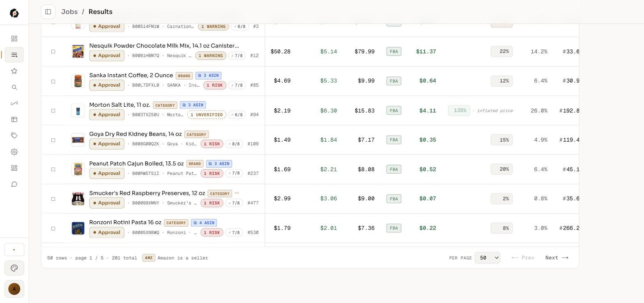Click the Peanut Patch product thumbnail
The width and height of the screenshot is (644, 303).
(x=78, y=170)
